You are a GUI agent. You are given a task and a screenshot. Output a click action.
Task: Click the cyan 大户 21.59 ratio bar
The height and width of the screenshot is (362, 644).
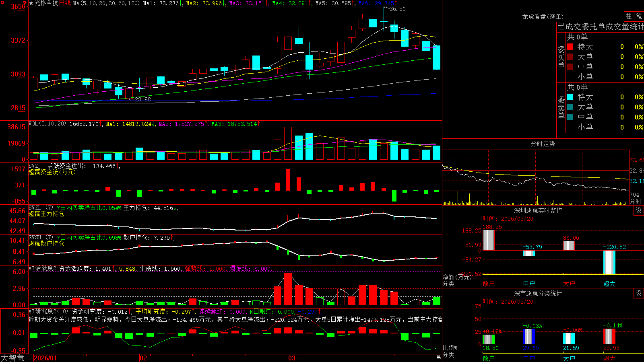tap(569, 339)
